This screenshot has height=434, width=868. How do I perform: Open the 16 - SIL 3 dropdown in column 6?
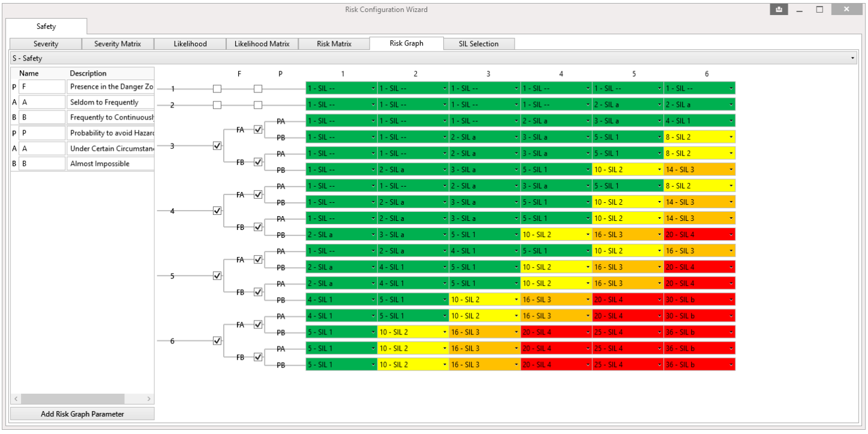point(699,250)
